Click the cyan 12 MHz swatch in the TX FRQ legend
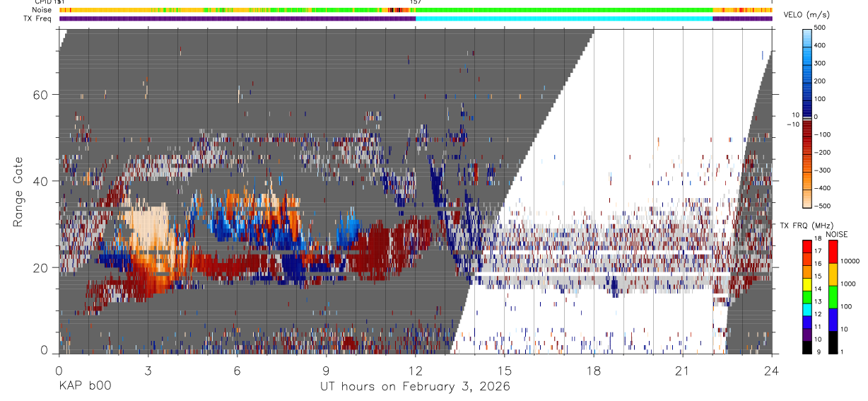The height and width of the screenshot is (401, 868). point(807,309)
